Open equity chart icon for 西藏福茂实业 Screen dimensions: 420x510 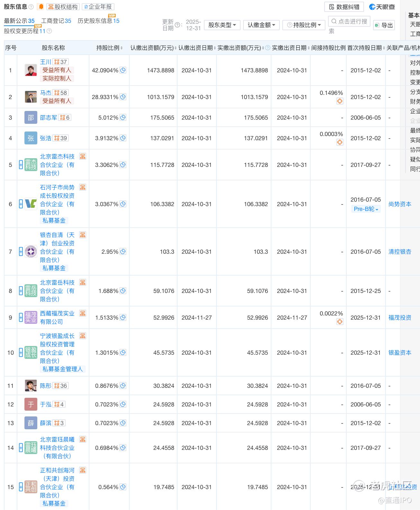(83, 314)
